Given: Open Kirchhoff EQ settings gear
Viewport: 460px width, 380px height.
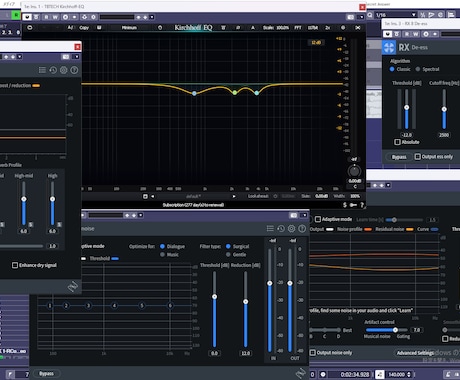Looking at the screenshot, I should [343, 28].
